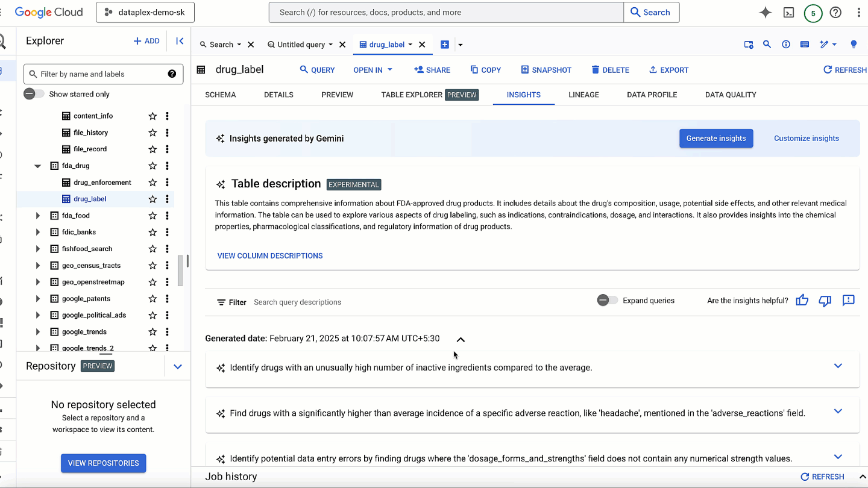The height and width of the screenshot is (488, 868).
Task: Open Customize insights
Action: pyautogui.click(x=807, y=138)
